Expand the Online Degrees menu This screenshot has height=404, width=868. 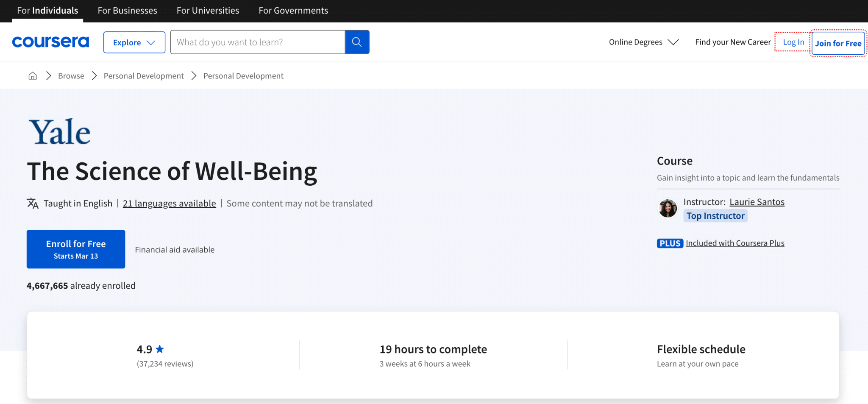643,42
